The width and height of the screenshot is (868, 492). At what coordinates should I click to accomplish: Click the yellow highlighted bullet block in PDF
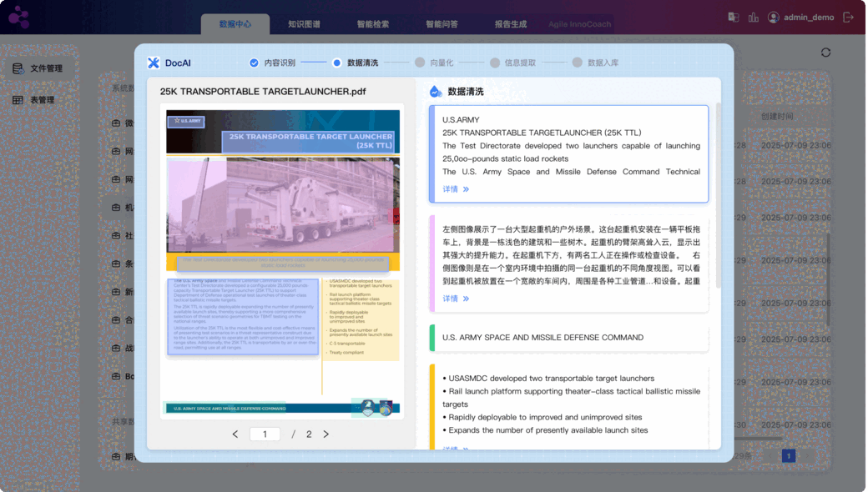pyautogui.click(x=361, y=319)
